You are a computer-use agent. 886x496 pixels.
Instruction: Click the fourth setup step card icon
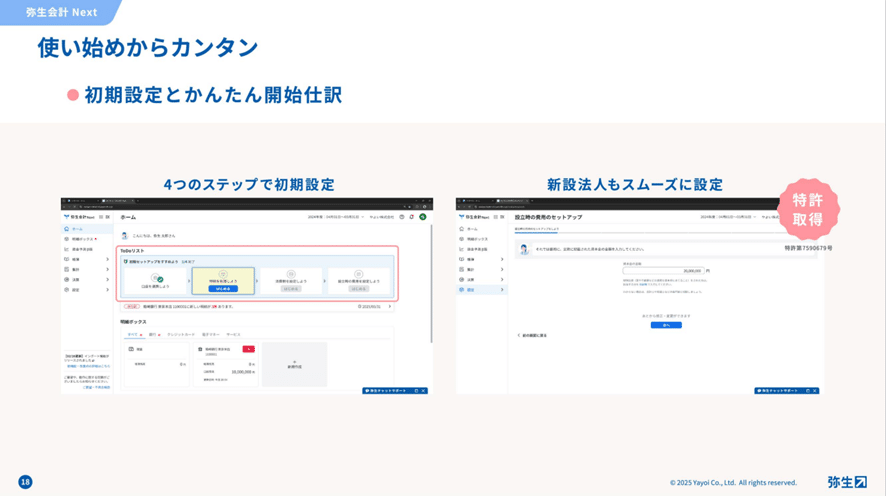[x=358, y=275]
